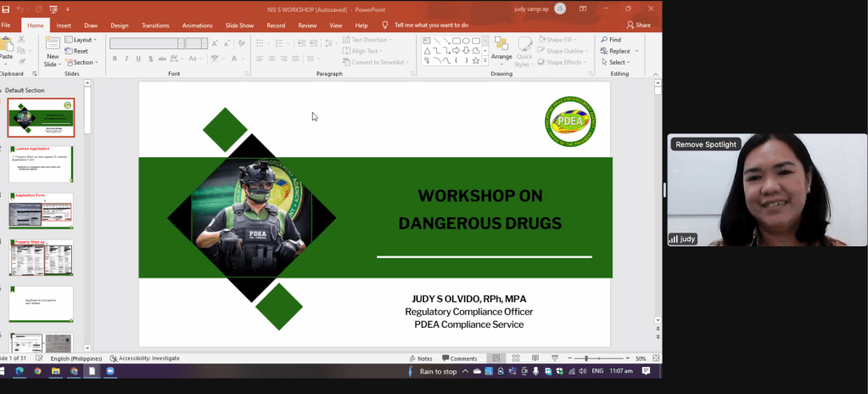
Task: Open the Slide Show tab
Action: (239, 25)
